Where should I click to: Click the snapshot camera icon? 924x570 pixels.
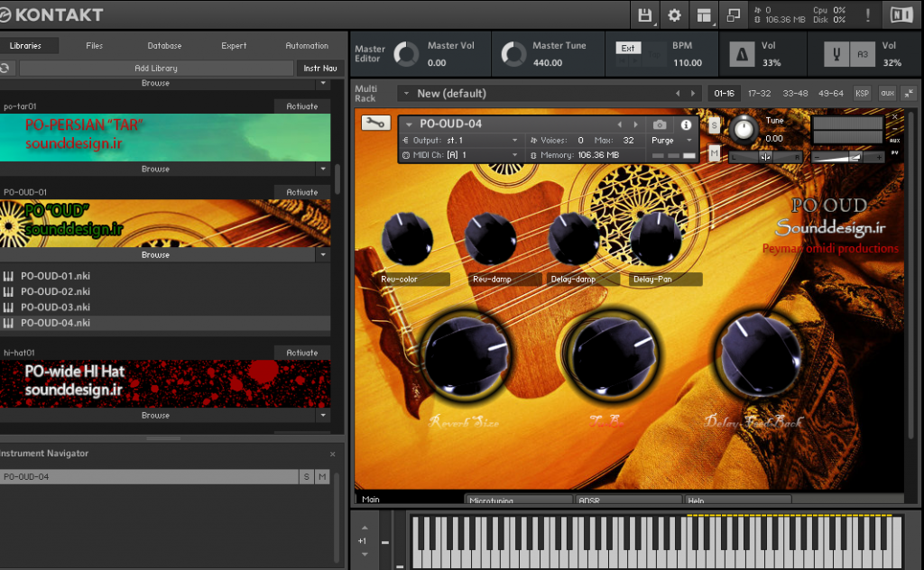pos(660,124)
